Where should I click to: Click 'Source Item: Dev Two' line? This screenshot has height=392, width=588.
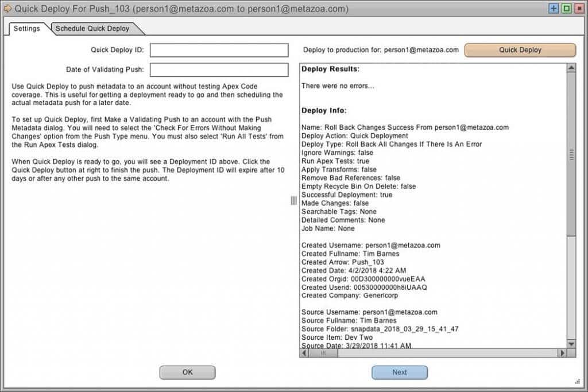click(x=337, y=337)
